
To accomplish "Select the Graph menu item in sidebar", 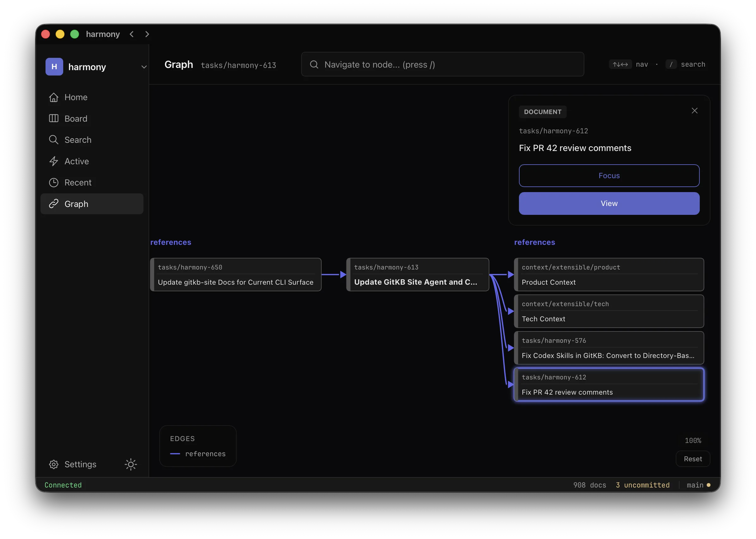I will click(x=92, y=204).
